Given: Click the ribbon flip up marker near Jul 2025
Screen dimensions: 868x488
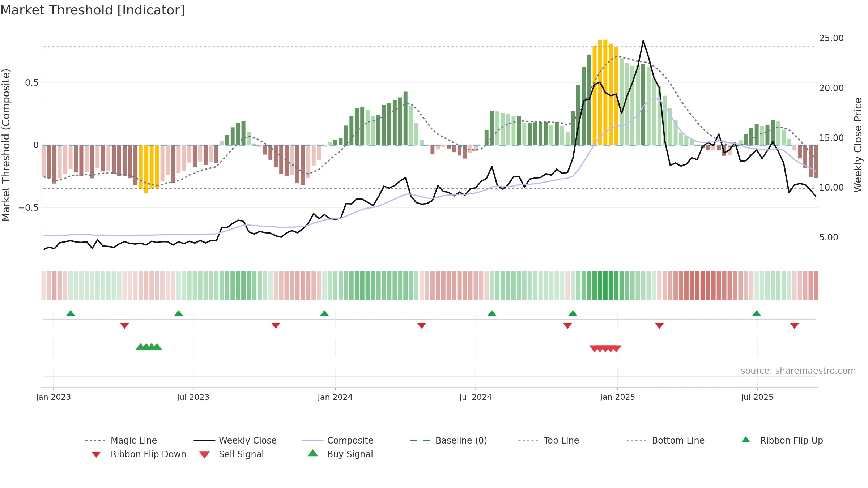Looking at the screenshot, I should click(x=757, y=313).
